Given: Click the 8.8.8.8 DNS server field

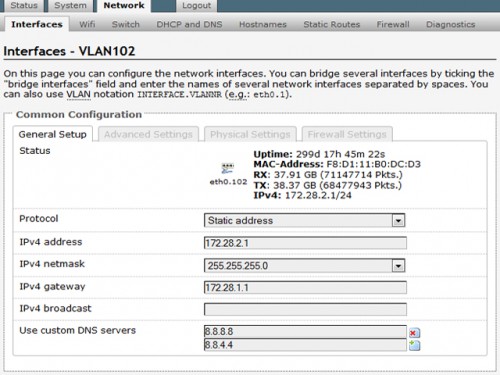Looking at the screenshot, I should coord(305,332).
